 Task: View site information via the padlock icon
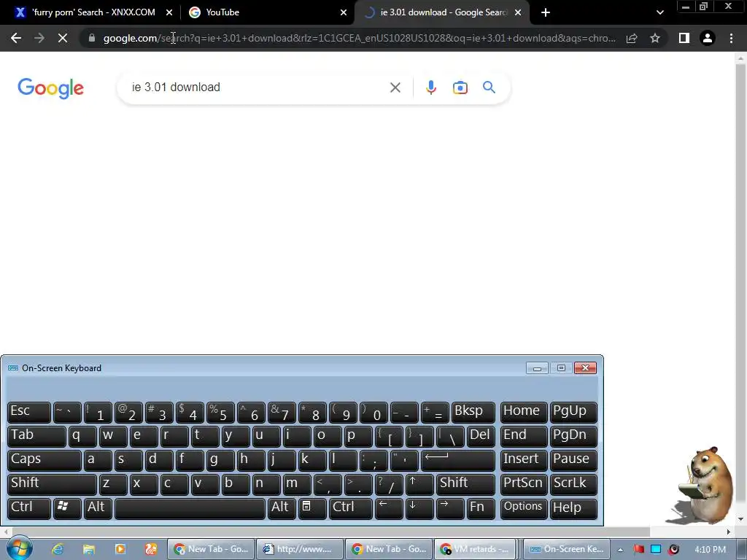[91, 38]
